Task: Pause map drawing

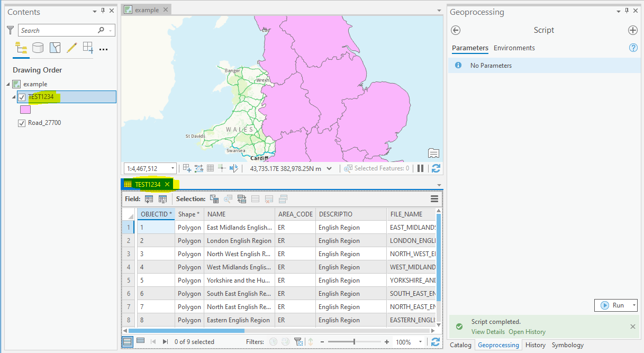Action: point(421,168)
